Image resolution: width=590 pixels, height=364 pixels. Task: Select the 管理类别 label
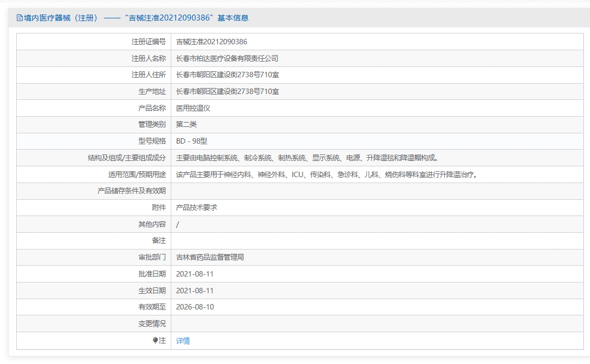pos(152,124)
